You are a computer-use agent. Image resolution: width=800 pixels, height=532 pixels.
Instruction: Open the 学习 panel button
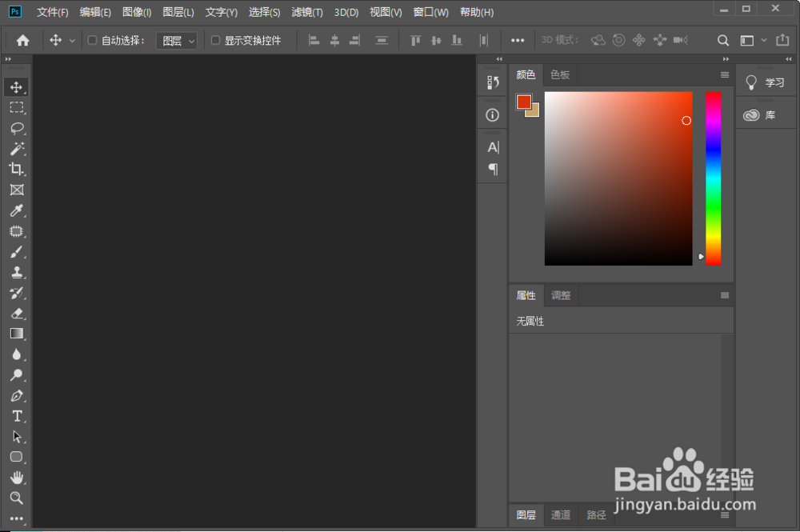pyautogui.click(x=766, y=82)
